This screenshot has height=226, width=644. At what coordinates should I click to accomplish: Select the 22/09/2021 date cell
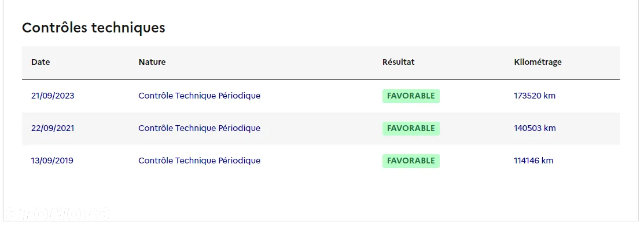pos(53,128)
